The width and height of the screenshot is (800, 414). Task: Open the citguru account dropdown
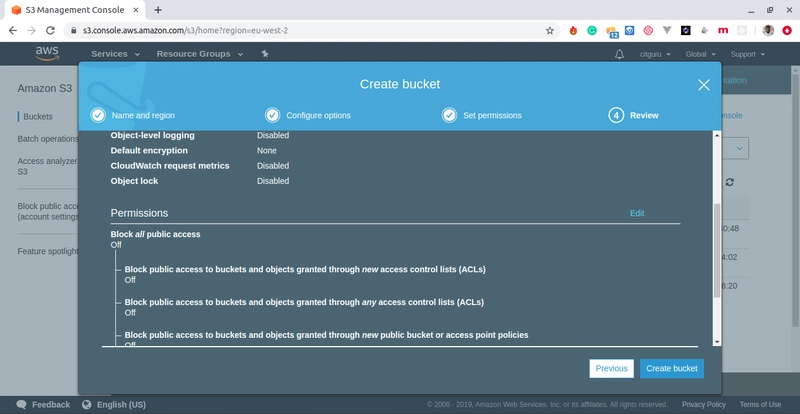pos(655,54)
